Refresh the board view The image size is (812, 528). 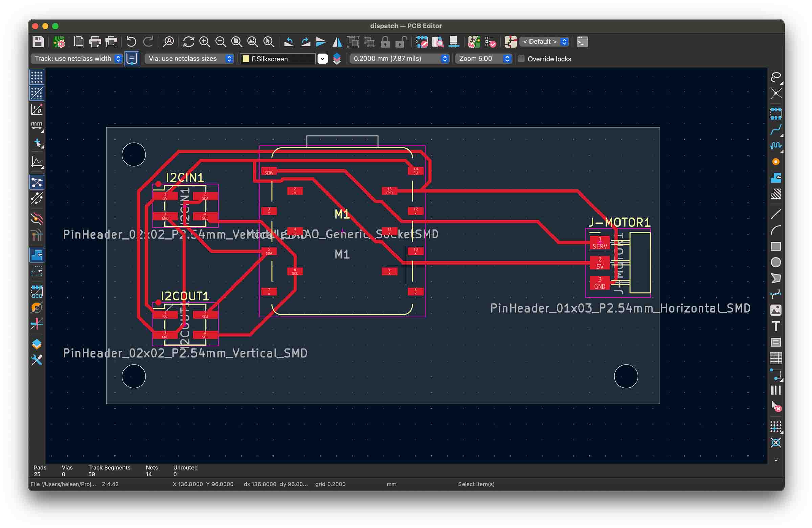(x=188, y=42)
